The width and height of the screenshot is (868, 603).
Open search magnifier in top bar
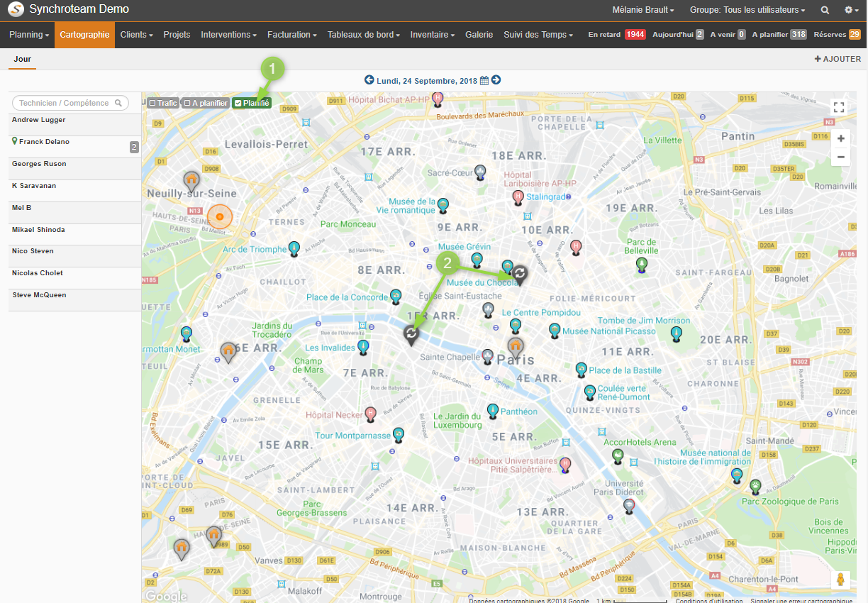click(825, 10)
